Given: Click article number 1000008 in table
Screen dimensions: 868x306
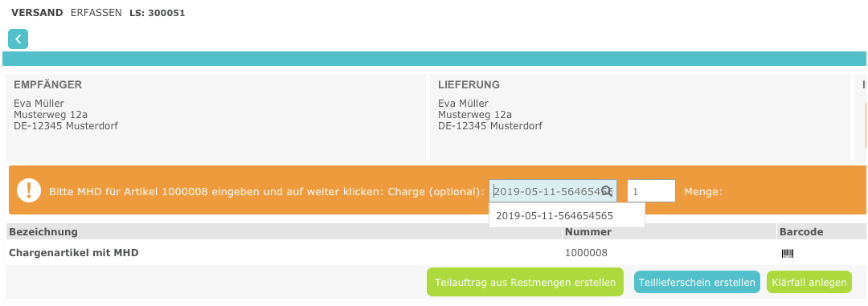Looking at the screenshot, I should (586, 253).
